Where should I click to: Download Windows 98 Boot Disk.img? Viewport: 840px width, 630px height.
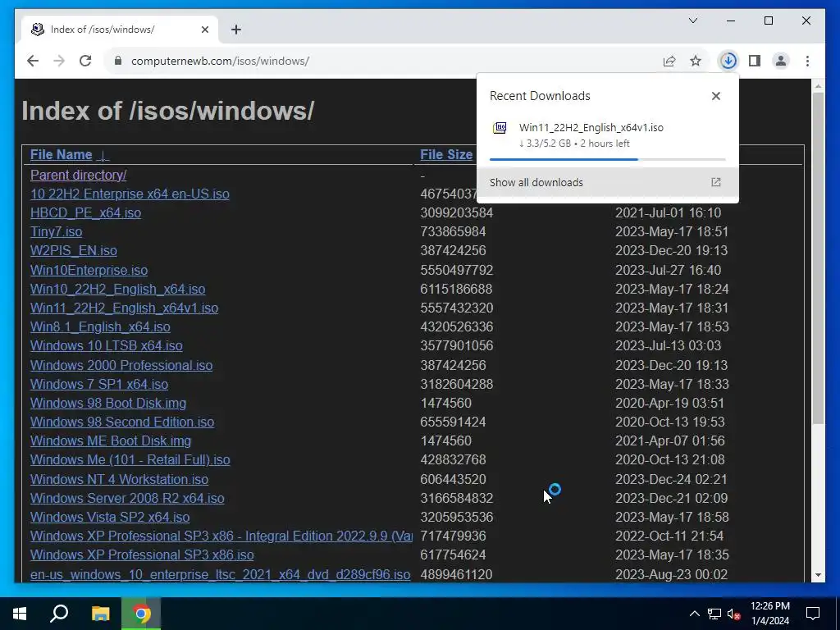pos(108,403)
